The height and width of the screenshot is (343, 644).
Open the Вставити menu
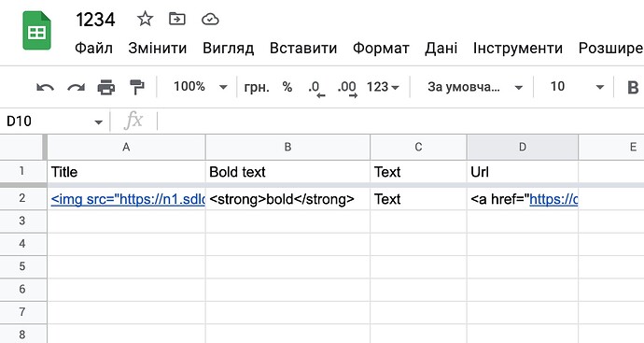[303, 48]
